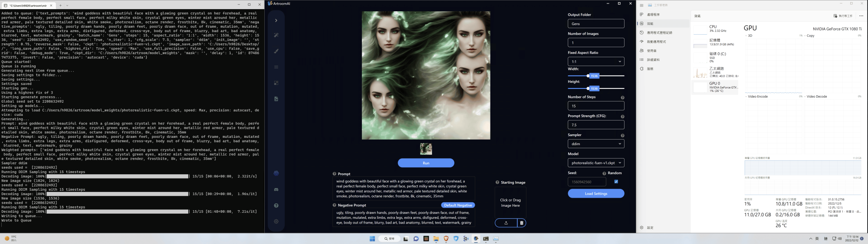Click the trash icon to remove starting image
Image resolution: width=868 pixels, height=244 pixels.
(522, 223)
